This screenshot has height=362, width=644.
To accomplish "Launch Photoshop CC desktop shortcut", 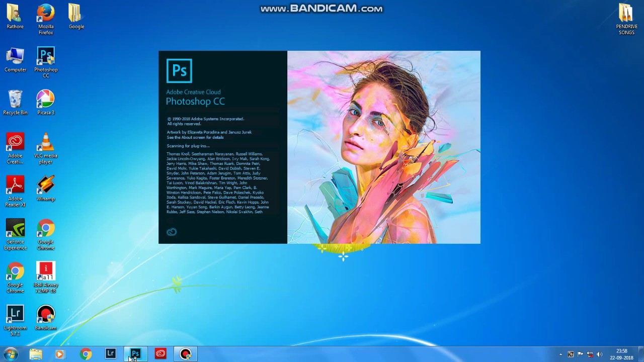I will tap(46, 63).
